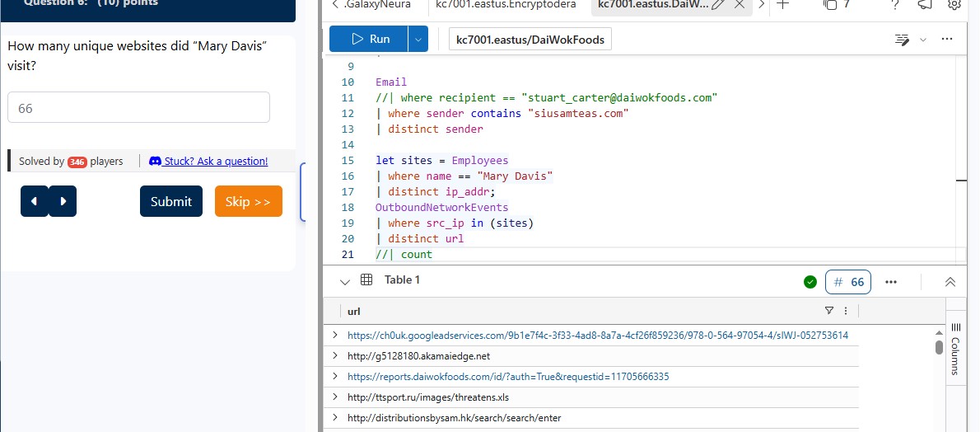Open the Stuck? Ask a question link
Screen dimensions: 980x432
click(x=216, y=161)
